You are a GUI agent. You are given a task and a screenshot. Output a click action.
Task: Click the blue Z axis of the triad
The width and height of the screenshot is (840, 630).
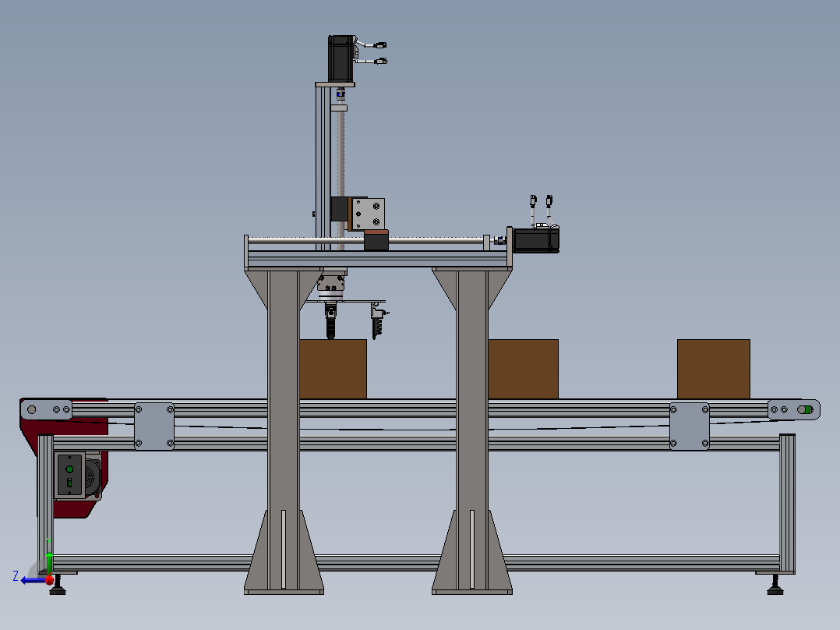click(34, 581)
